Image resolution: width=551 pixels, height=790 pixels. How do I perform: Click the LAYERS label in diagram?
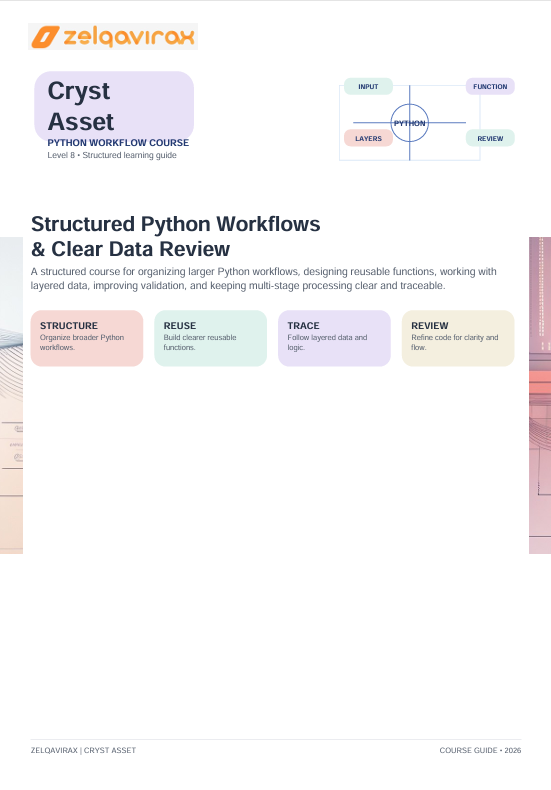coord(368,139)
